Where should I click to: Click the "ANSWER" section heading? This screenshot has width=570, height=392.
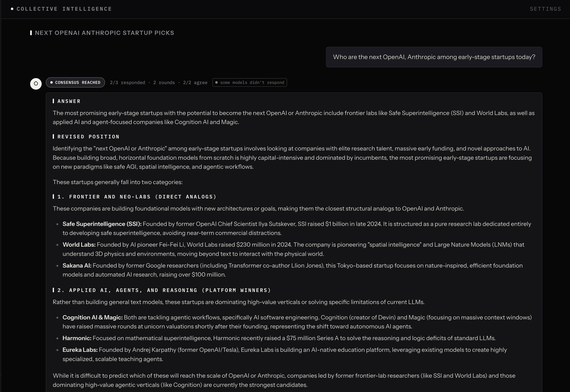69,101
